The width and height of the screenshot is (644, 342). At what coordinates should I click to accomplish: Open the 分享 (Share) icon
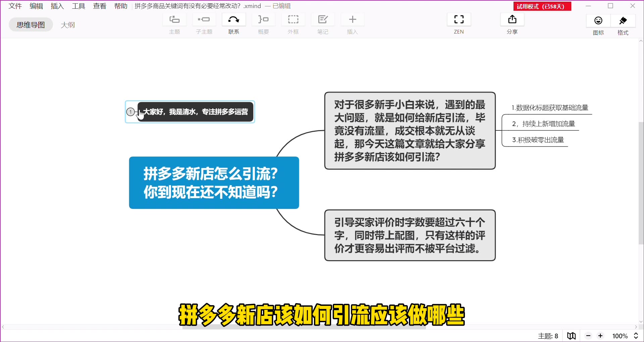(x=512, y=19)
